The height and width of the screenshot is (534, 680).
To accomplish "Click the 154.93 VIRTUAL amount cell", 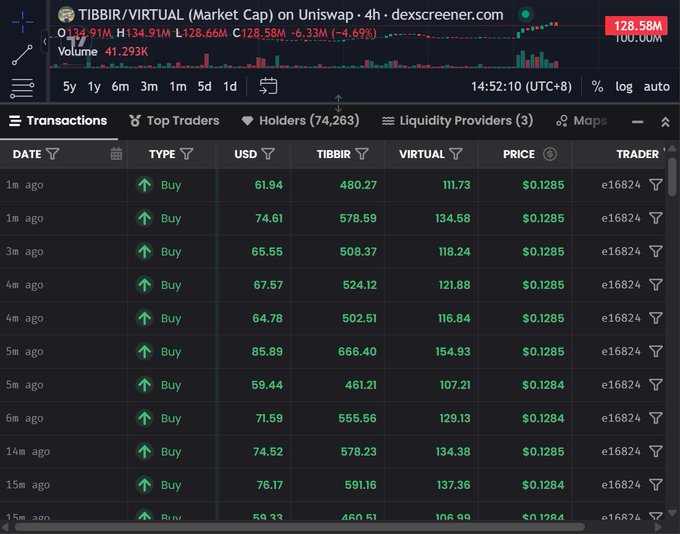I will tap(453, 351).
